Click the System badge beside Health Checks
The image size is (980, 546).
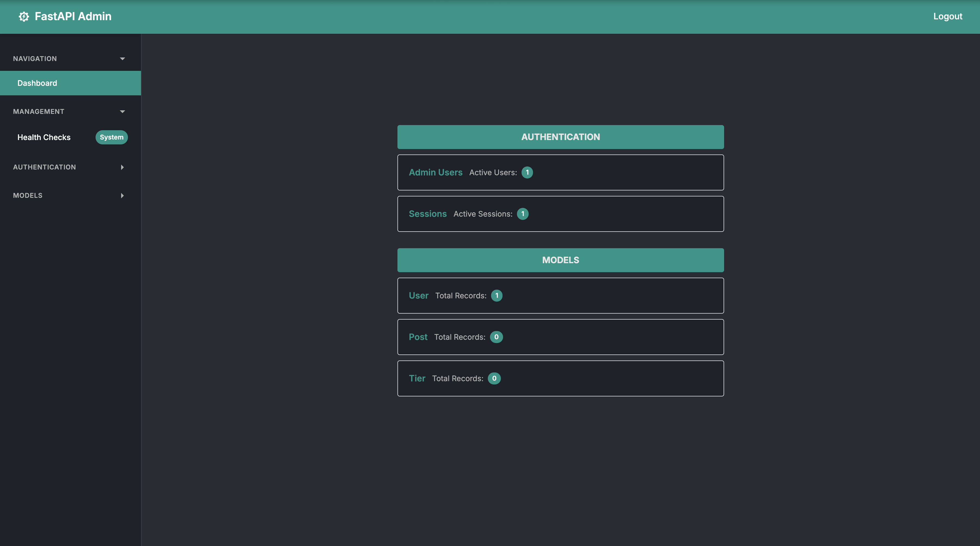111,137
